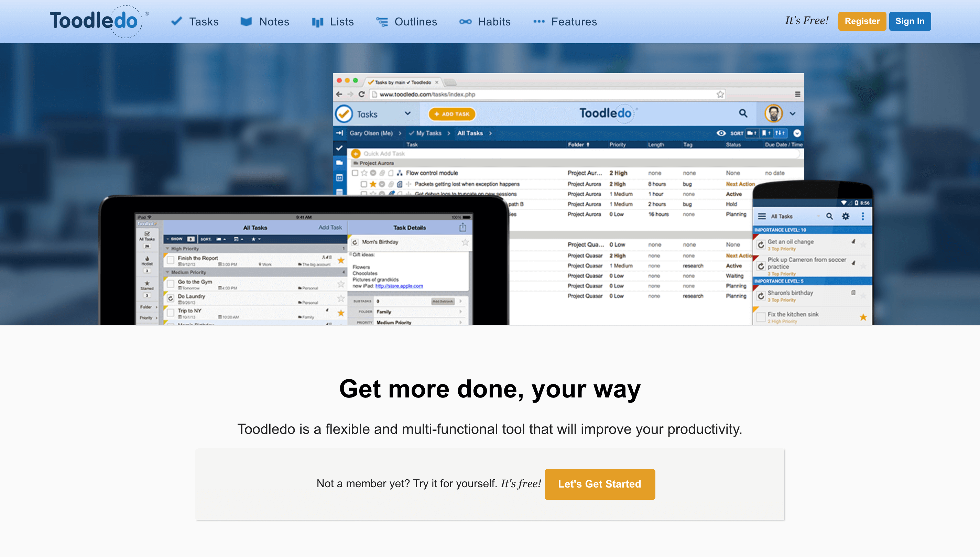Viewport: 980px width, 557px height.
Task: Click the orange checkmark Tasks logo icon
Action: [344, 113]
